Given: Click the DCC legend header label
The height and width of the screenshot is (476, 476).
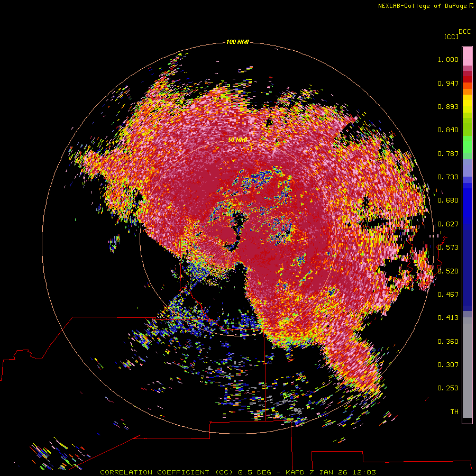Looking at the screenshot, I should [465, 32].
